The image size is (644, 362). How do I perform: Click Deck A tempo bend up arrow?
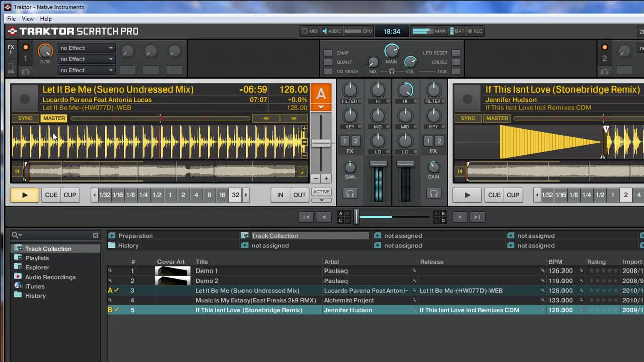294,118
